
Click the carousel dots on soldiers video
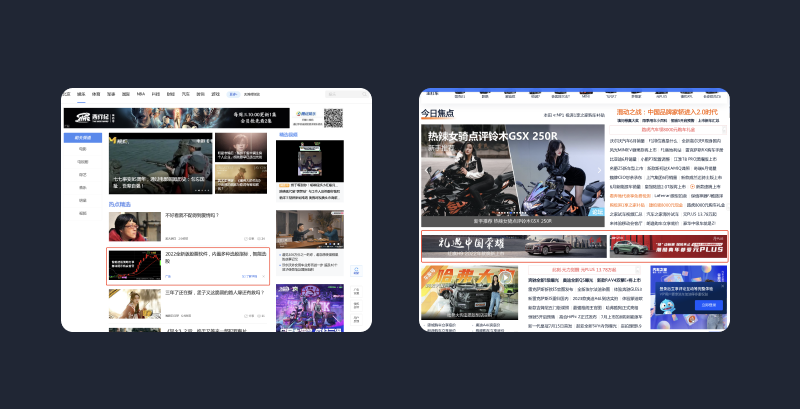point(204,191)
